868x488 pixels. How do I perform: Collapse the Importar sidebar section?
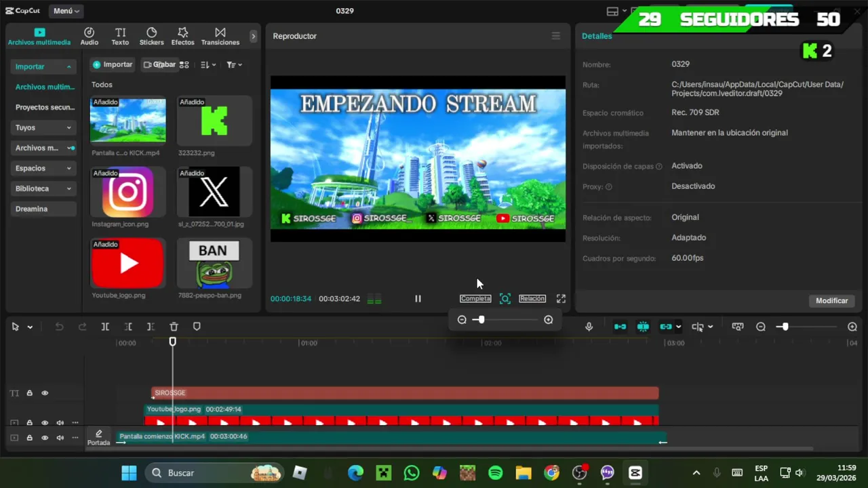click(x=44, y=66)
